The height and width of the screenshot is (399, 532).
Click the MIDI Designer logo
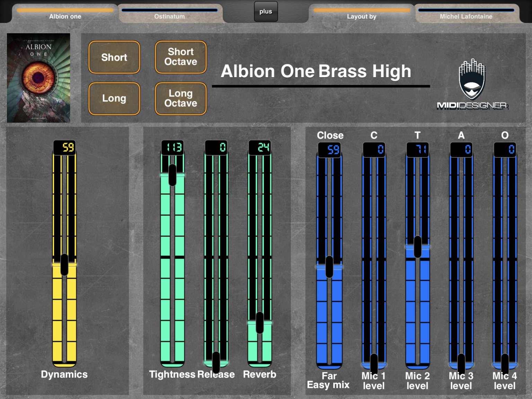472,85
